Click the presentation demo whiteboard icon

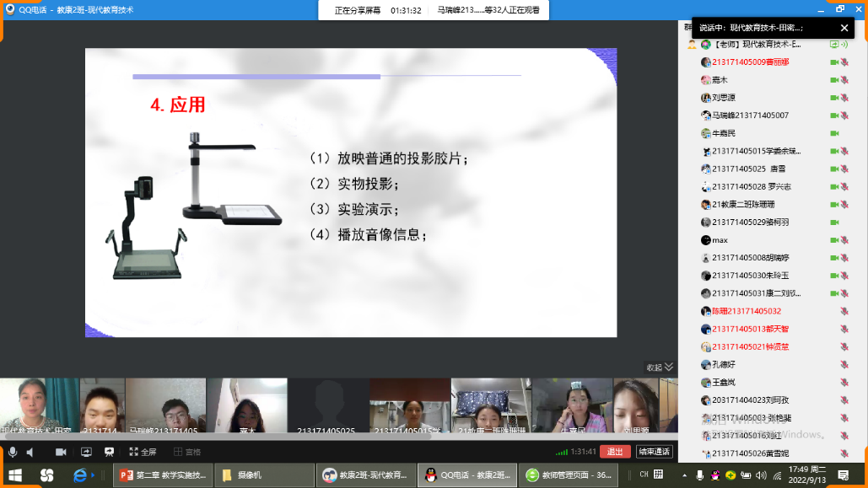tap(109, 452)
